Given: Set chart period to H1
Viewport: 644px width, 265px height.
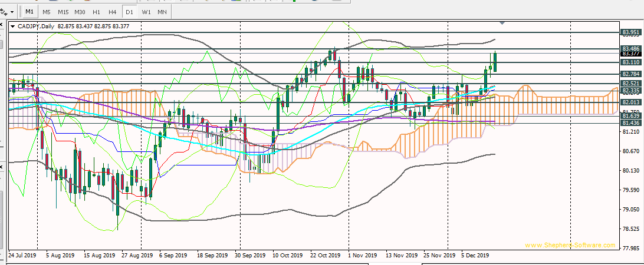Looking at the screenshot, I should 97,12.
